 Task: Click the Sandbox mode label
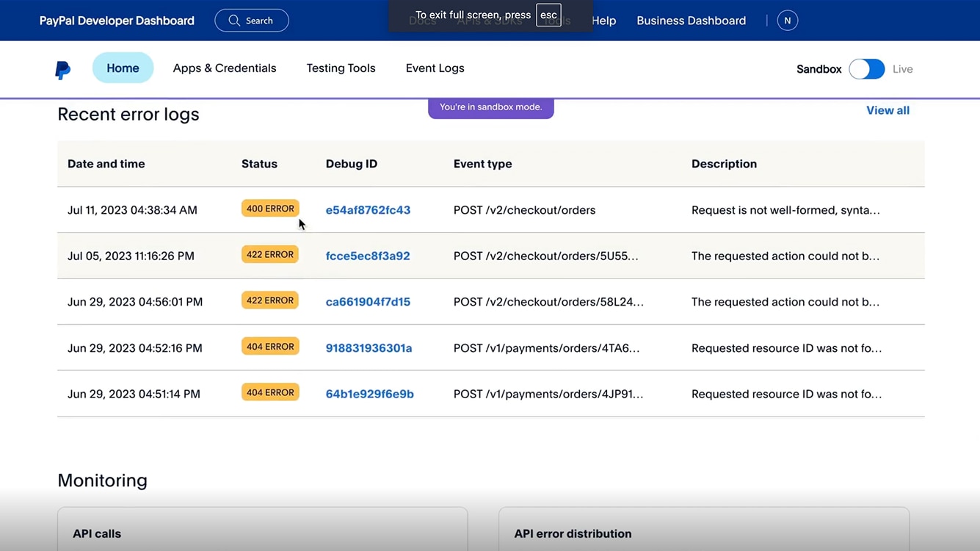point(819,69)
